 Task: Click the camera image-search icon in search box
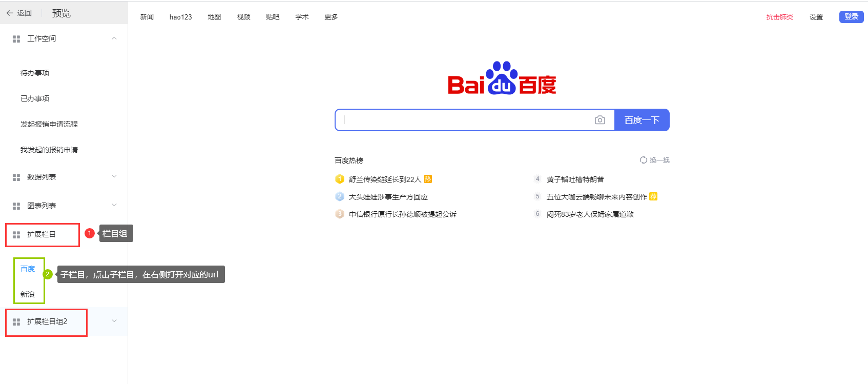click(600, 120)
